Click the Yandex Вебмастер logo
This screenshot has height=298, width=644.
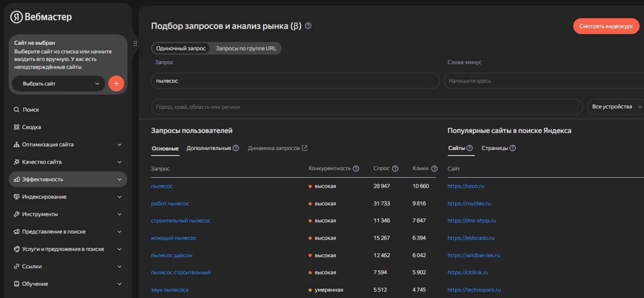41,17
